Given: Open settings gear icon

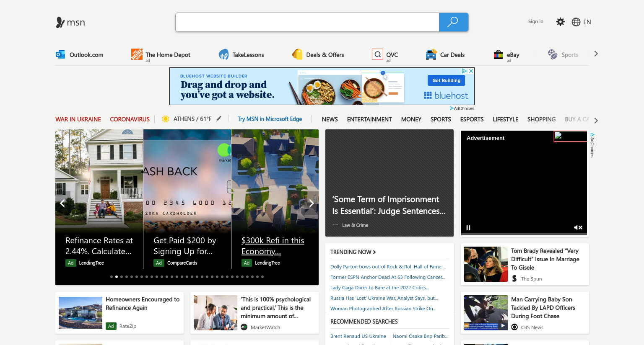Looking at the screenshot, I should pos(560,22).
